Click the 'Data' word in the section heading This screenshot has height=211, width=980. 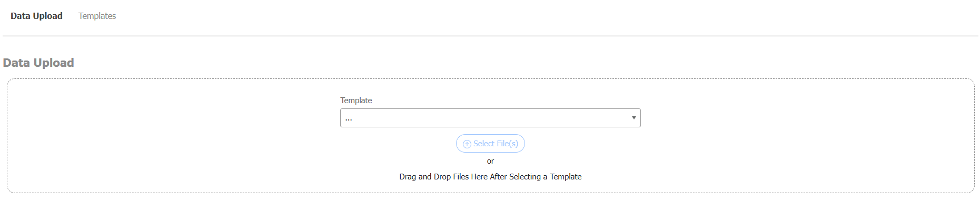16,63
